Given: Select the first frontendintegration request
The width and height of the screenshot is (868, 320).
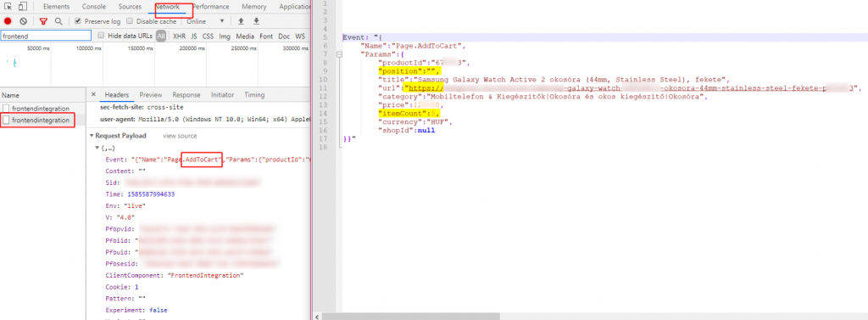Looking at the screenshot, I should (x=41, y=109).
